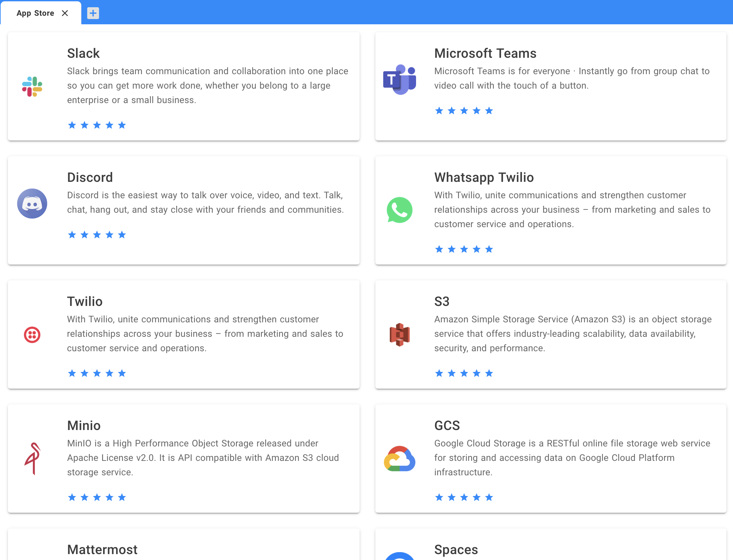Switch to the App Store tab
Viewport: 733px width, 560px height.
tap(35, 13)
